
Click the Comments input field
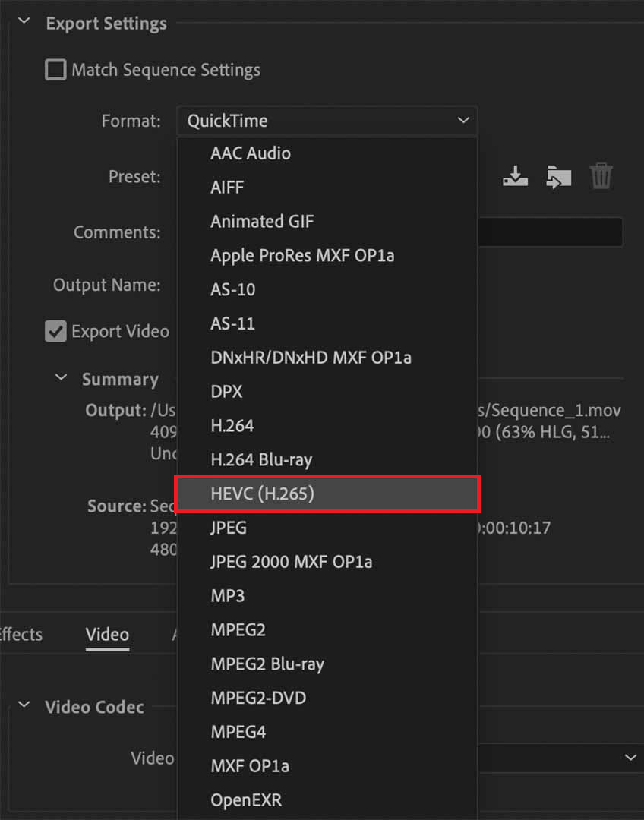pyautogui.click(x=550, y=232)
